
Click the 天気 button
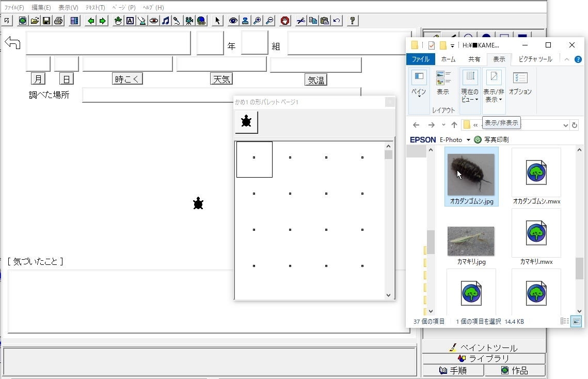(x=221, y=79)
